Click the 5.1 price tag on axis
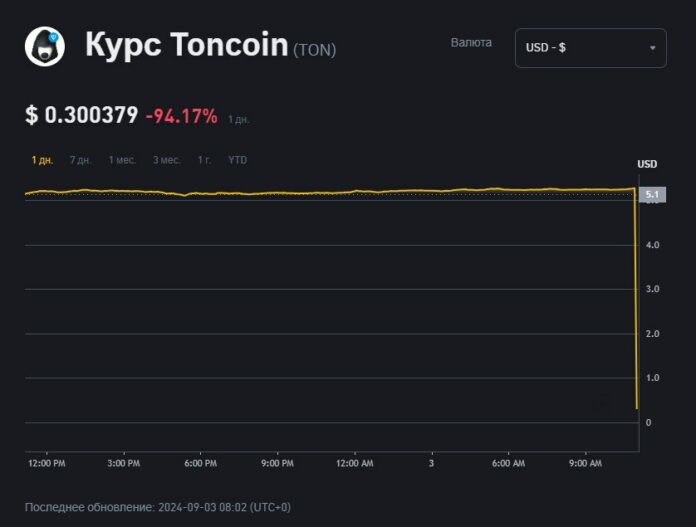Image resolution: width=696 pixels, height=527 pixels. [x=651, y=194]
